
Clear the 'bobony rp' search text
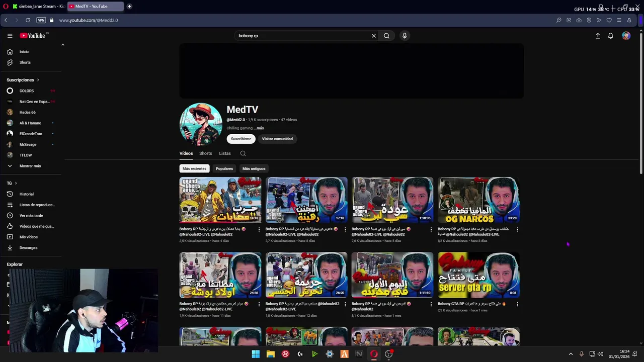pos(374,36)
